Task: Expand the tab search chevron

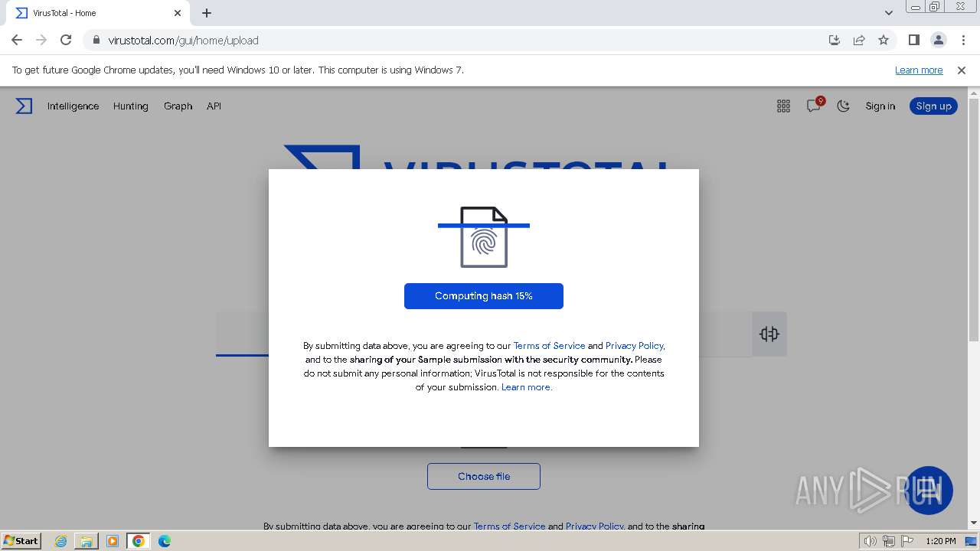Action: click(x=889, y=13)
